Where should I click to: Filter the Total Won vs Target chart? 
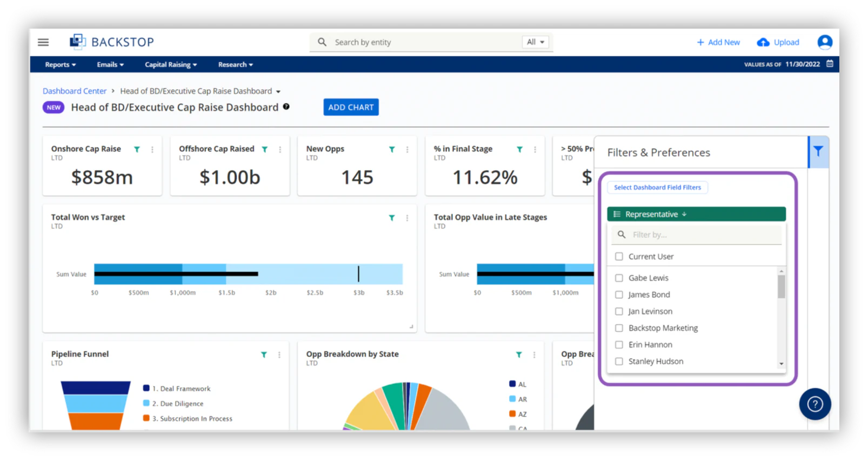pyautogui.click(x=392, y=218)
